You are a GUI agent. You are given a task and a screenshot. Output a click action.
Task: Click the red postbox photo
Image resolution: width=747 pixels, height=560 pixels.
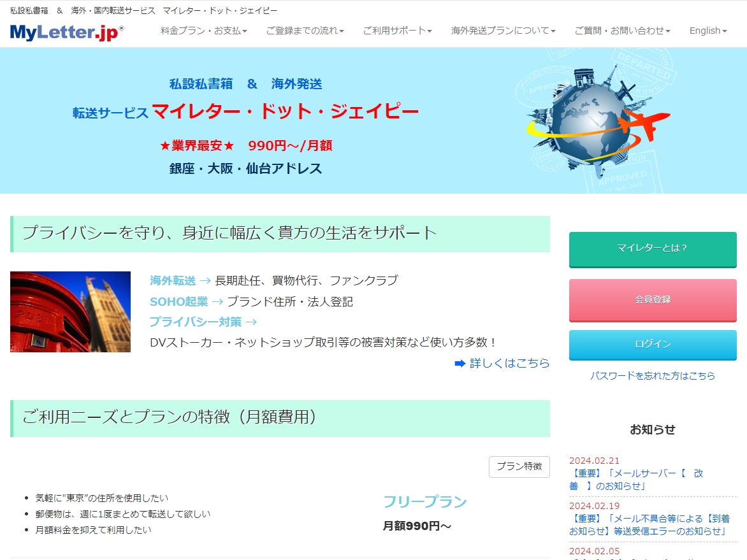pos(70,312)
